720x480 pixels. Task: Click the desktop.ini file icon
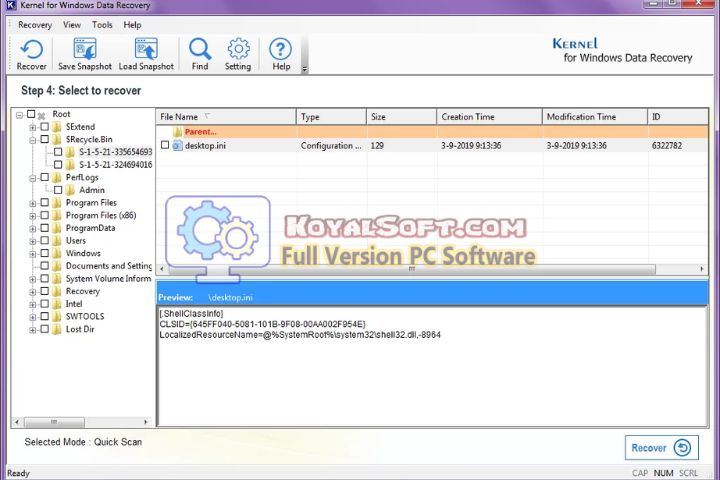point(177,146)
